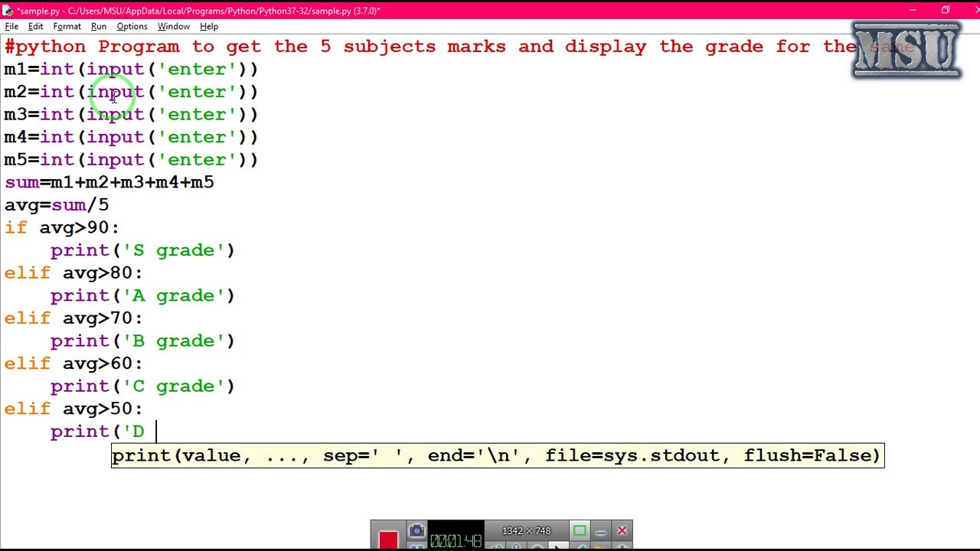Minimize the IDLE editor window
The height and width of the screenshot is (551, 980).
[x=913, y=10]
